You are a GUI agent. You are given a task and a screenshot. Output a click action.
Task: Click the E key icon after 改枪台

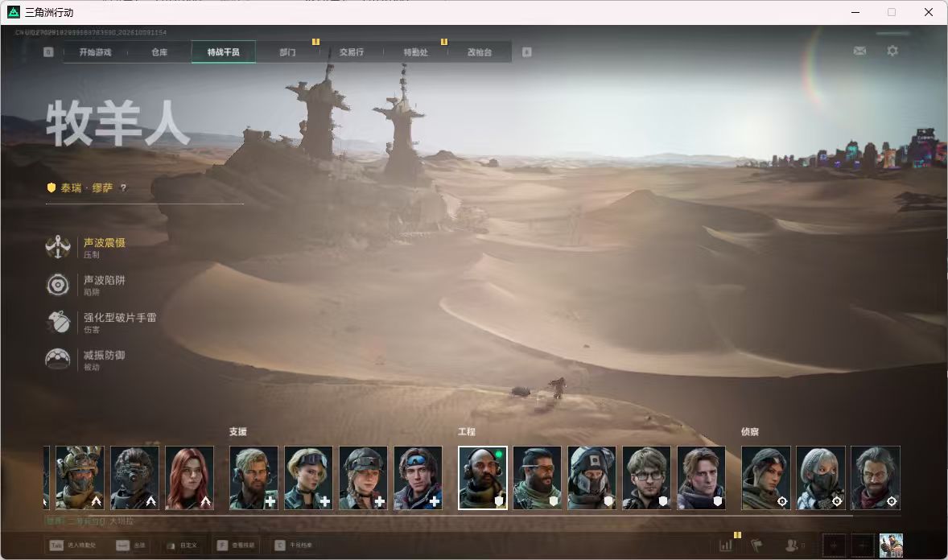526,52
